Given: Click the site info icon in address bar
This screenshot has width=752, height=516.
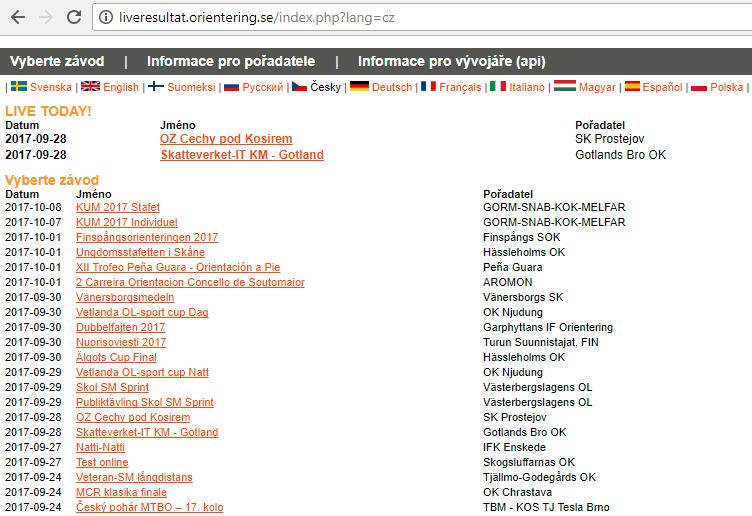Looking at the screenshot, I should 106,18.
